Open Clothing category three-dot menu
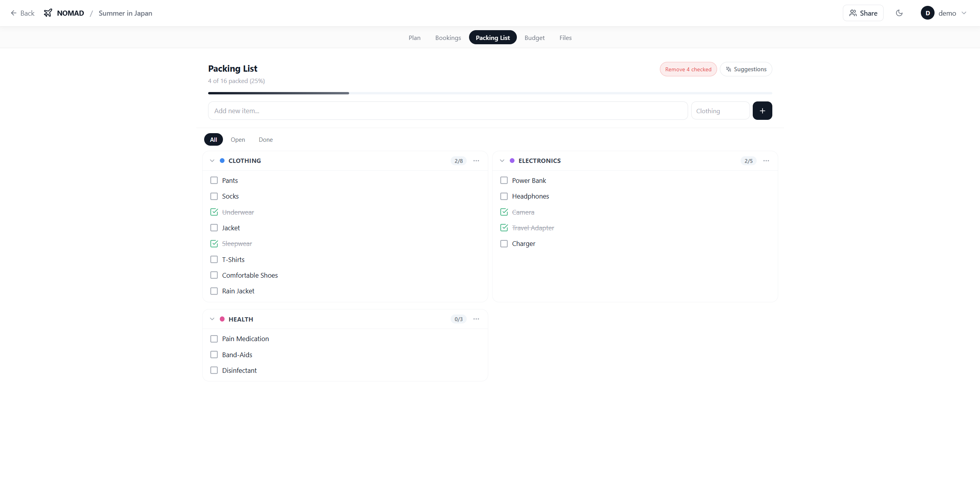The height and width of the screenshot is (486, 980). click(x=476, y=161)
